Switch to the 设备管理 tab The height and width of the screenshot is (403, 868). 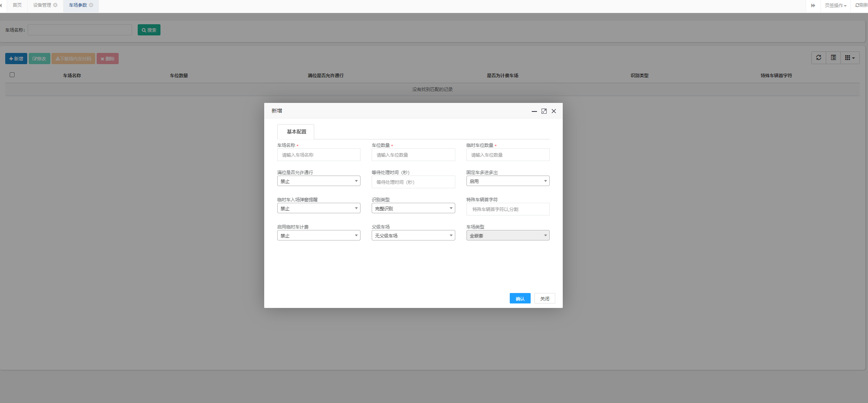42,5
